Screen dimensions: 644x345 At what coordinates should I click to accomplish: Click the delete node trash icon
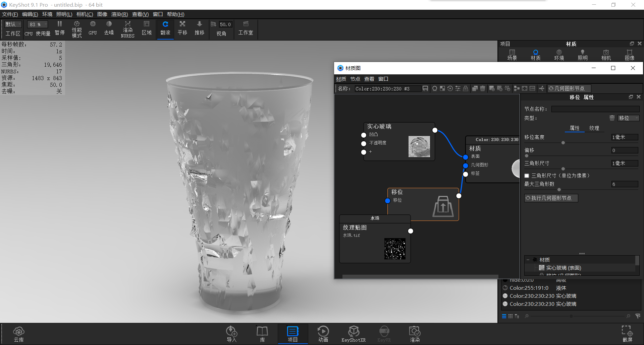(x=483, y=88)
